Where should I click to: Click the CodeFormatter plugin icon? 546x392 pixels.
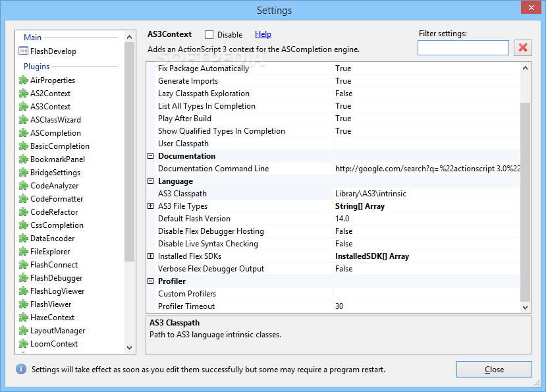[x=23, y=199]
